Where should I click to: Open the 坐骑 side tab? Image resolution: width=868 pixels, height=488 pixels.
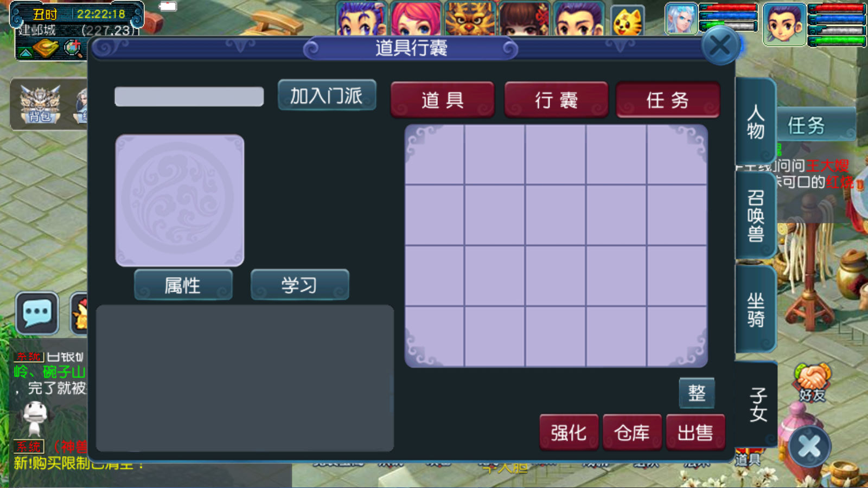pyautogui.click(x=756, y=309)
